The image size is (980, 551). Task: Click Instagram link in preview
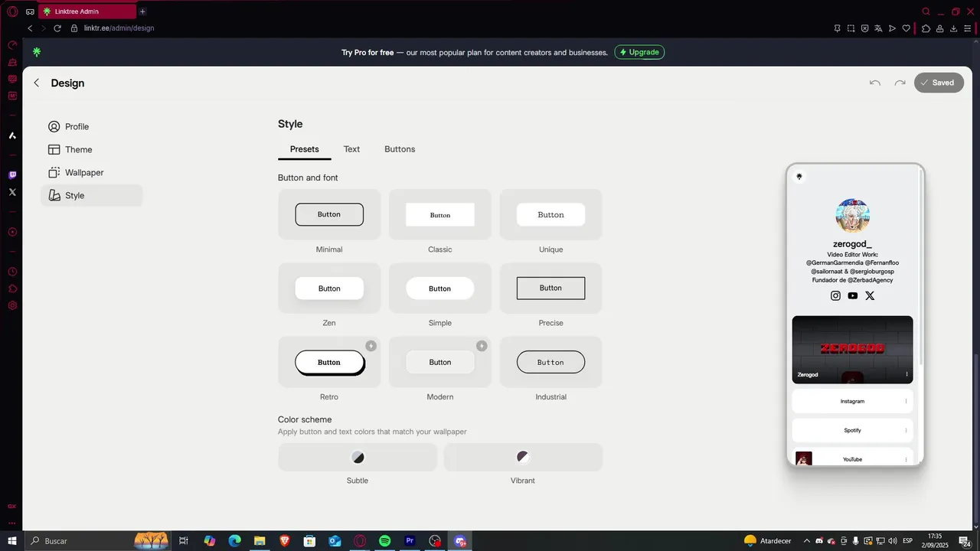coord(853,401)
